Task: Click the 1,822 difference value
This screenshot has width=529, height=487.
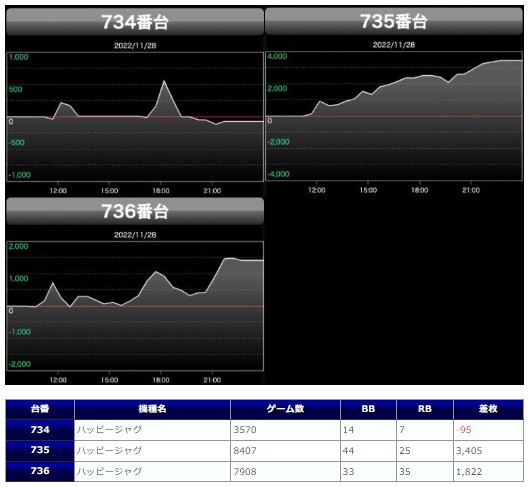Action: coord(469,471)
